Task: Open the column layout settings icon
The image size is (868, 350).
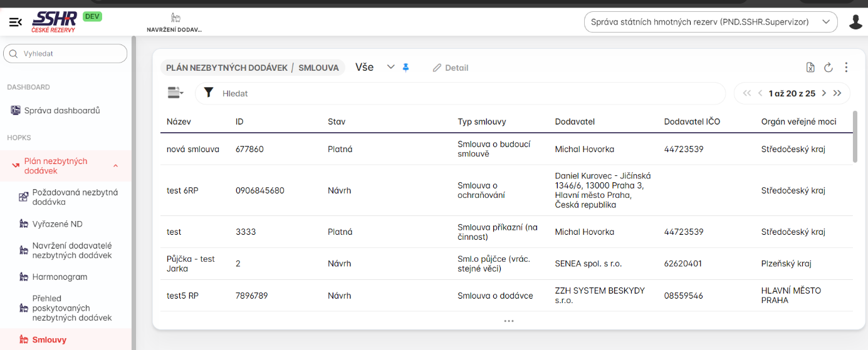Action: 175,93
